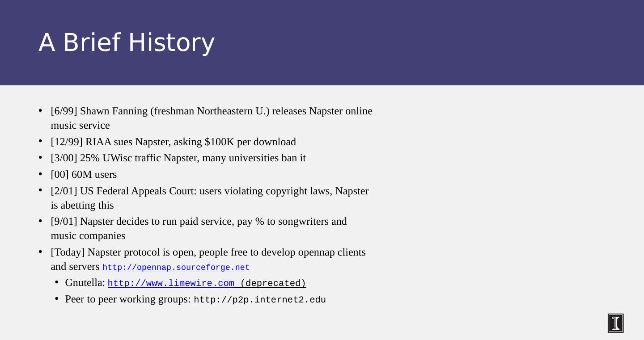Click the '[00] 60M users' bullet
The image size is (644, 340).
84,175
